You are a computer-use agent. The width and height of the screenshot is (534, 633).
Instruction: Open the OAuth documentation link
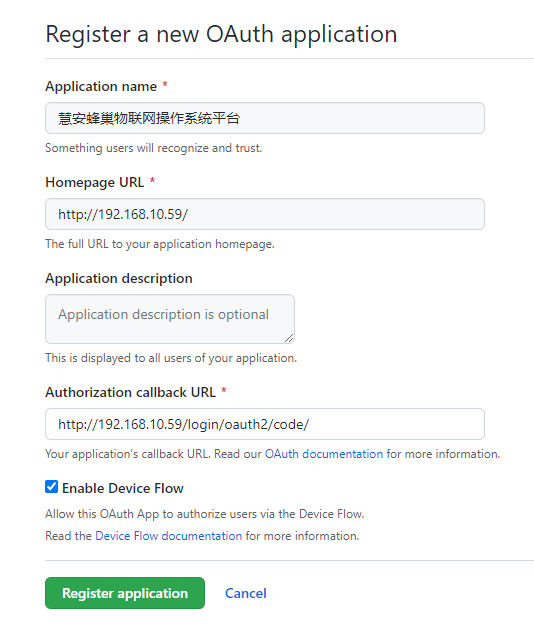(x=324, y=454)
